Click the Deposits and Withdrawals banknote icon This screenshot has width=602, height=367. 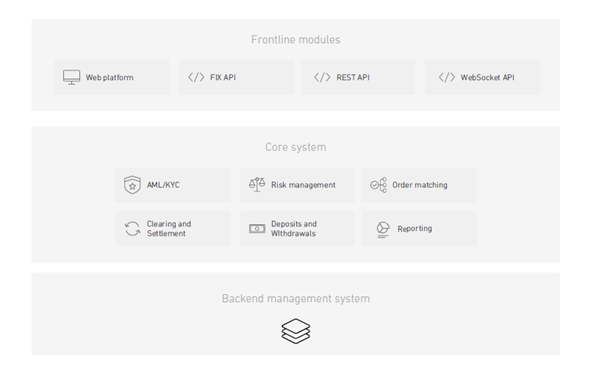257,229
